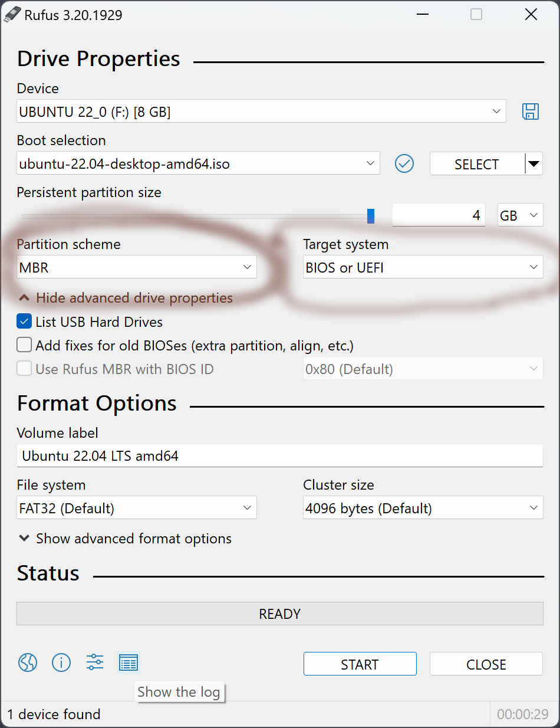This screenshot has width=560, height=728.
Task: Click SELECT button's split arrow
Action: point(533,163)
